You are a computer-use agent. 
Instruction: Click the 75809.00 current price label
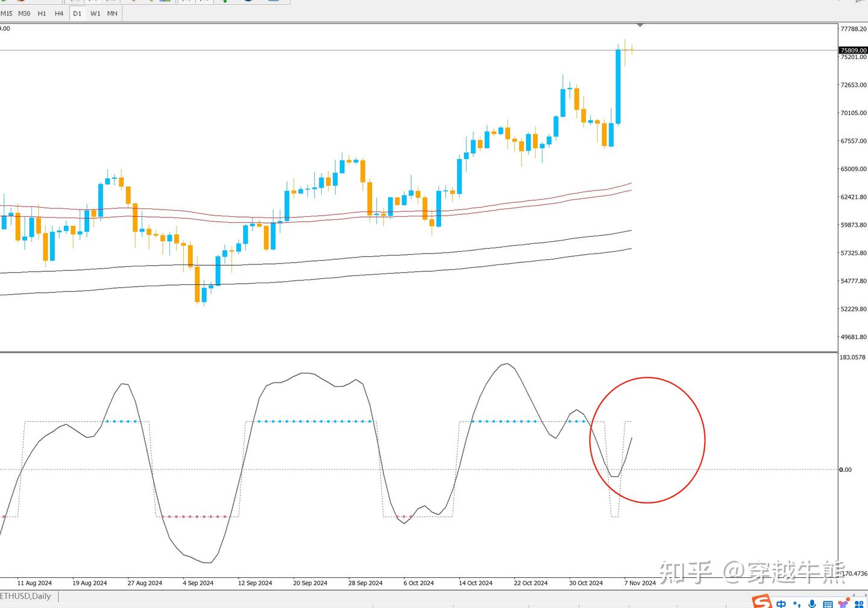click(x=854, y=50)
